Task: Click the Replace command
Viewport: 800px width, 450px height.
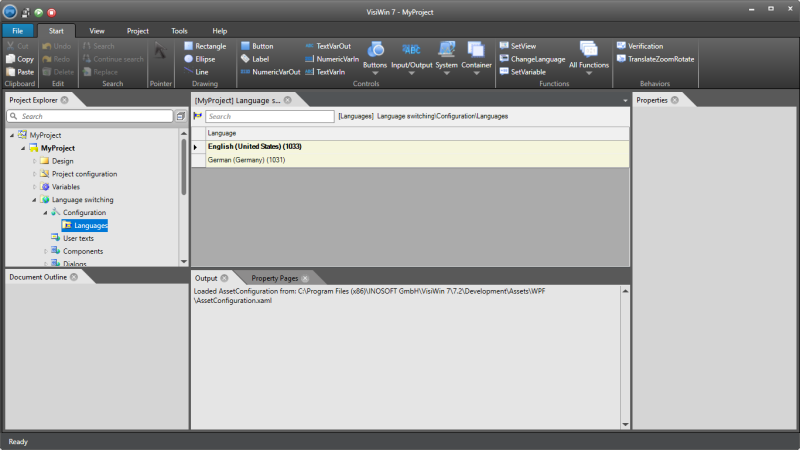Action: (x=100, y=72)
